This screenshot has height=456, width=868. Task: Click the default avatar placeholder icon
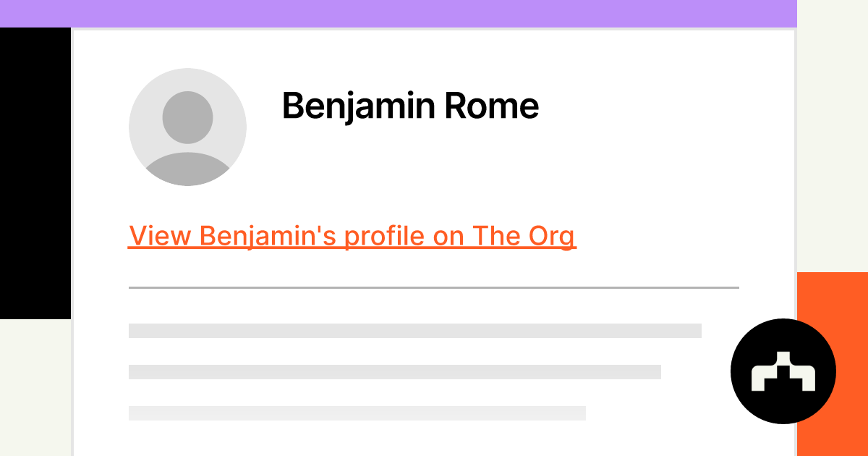187,127
